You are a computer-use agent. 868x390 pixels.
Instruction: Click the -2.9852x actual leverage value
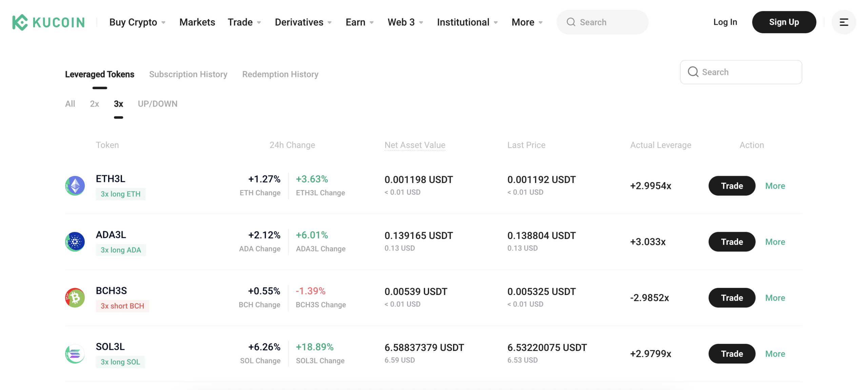(x=649, y=298)
